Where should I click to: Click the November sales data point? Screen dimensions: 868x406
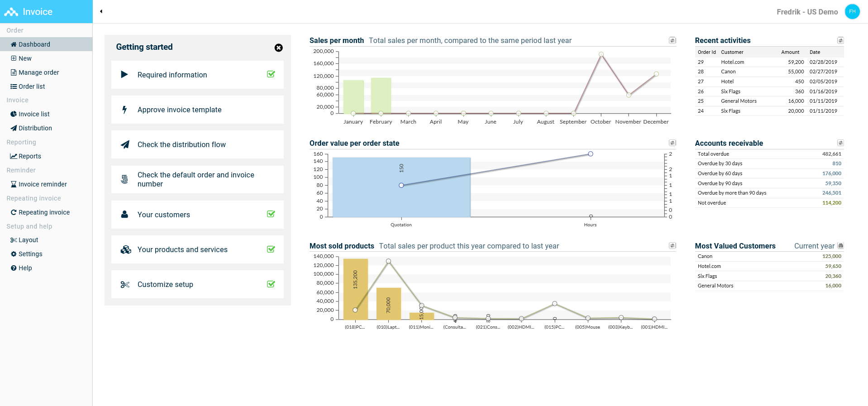coord(629,95)
